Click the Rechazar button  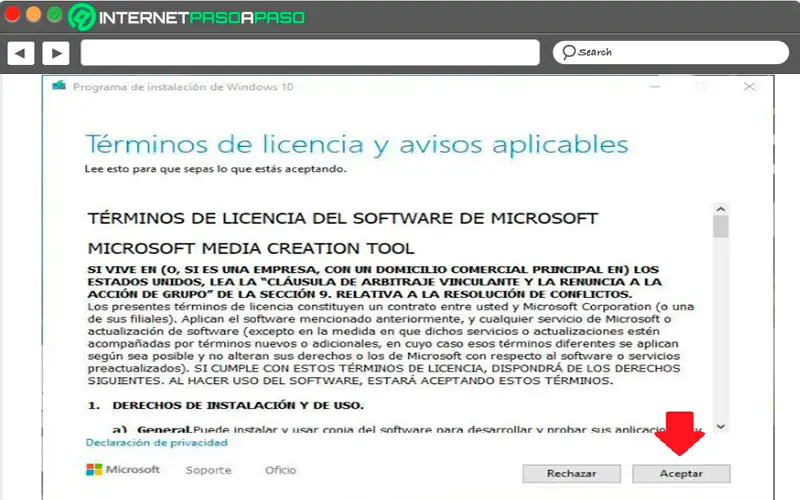571,473
